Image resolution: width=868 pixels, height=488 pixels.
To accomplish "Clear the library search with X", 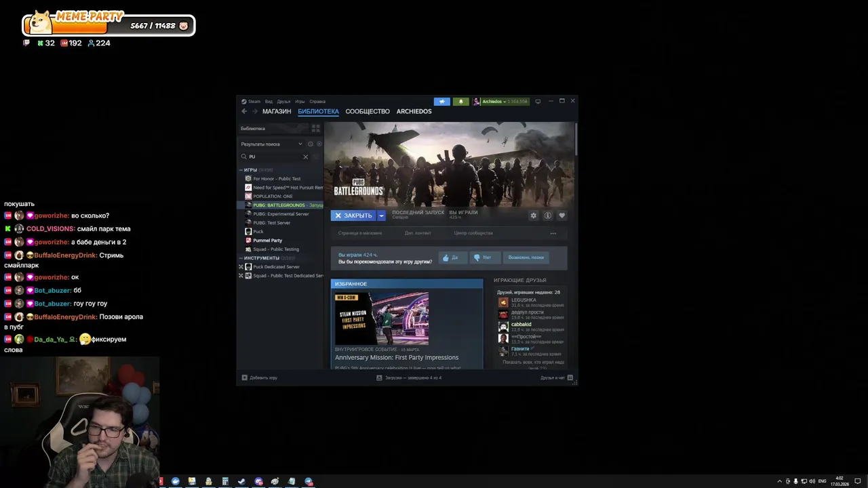I will 305,157.
